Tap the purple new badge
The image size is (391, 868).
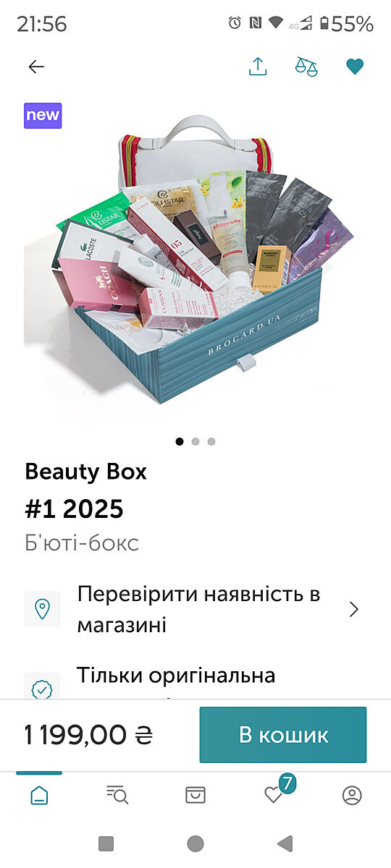43,116
